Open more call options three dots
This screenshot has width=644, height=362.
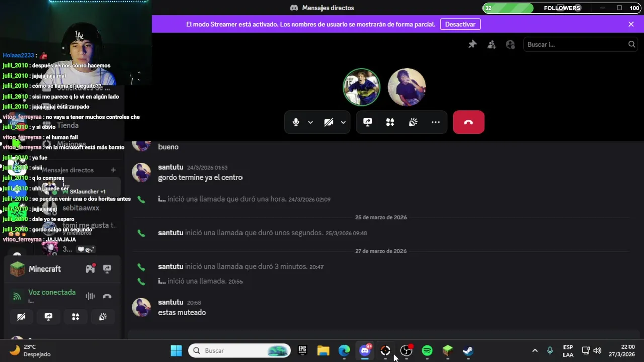436,122
